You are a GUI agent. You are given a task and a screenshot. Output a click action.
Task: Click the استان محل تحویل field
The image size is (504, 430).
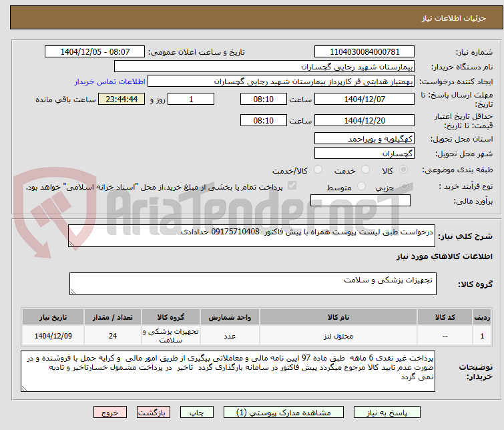pos(364,139)
